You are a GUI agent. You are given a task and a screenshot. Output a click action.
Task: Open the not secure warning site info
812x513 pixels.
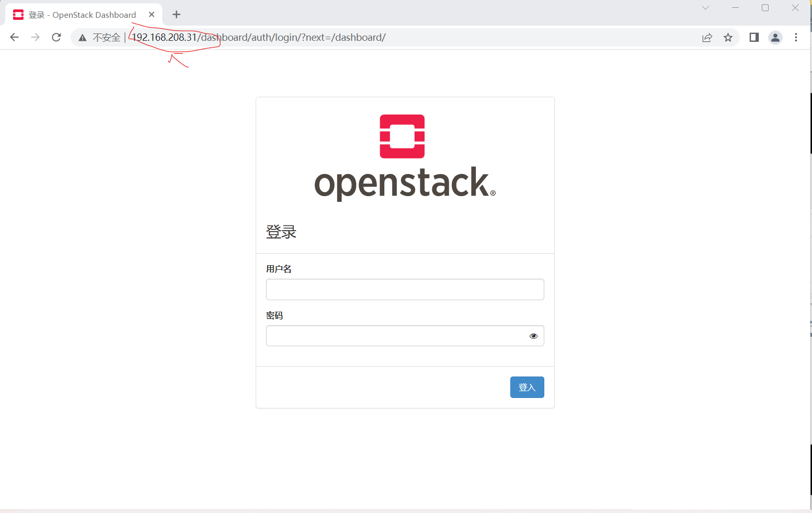[x=99, y=38]
